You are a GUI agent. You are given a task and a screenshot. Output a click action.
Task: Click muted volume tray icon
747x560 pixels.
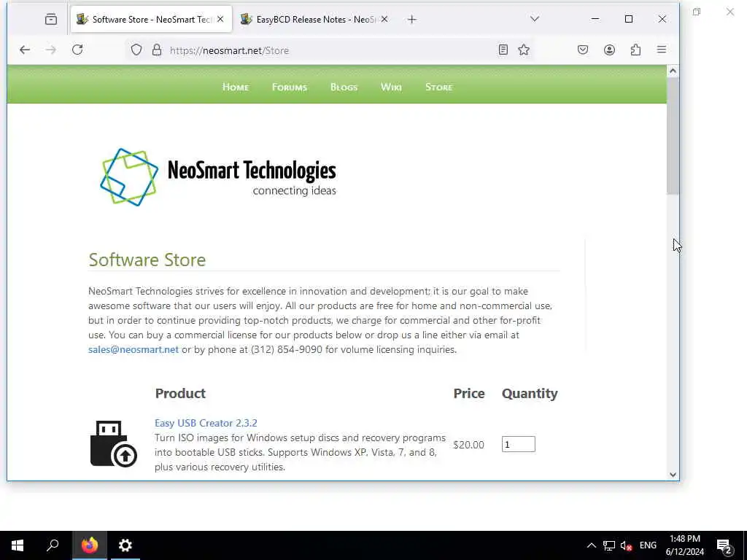click(626, 545)
